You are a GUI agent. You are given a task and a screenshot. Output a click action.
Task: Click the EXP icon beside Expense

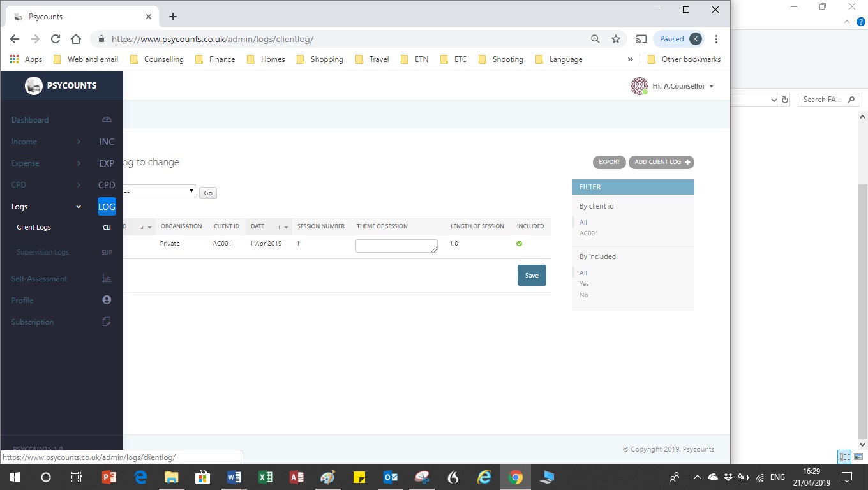point(107,163)
